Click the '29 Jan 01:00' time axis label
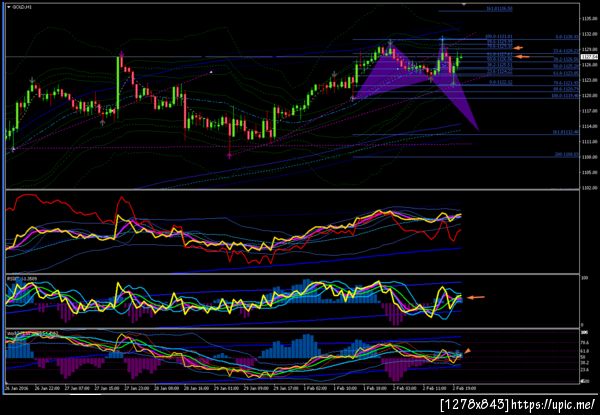Screen dimensions: 600x415 227,388
